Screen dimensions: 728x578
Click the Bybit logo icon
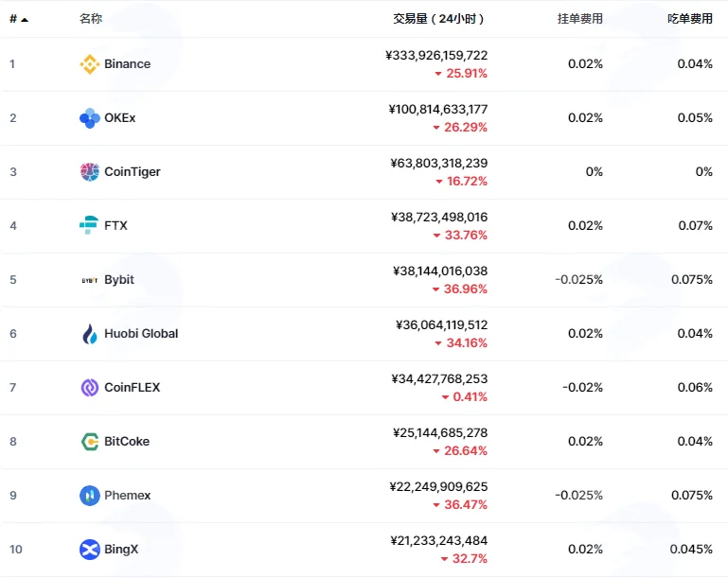90,280
